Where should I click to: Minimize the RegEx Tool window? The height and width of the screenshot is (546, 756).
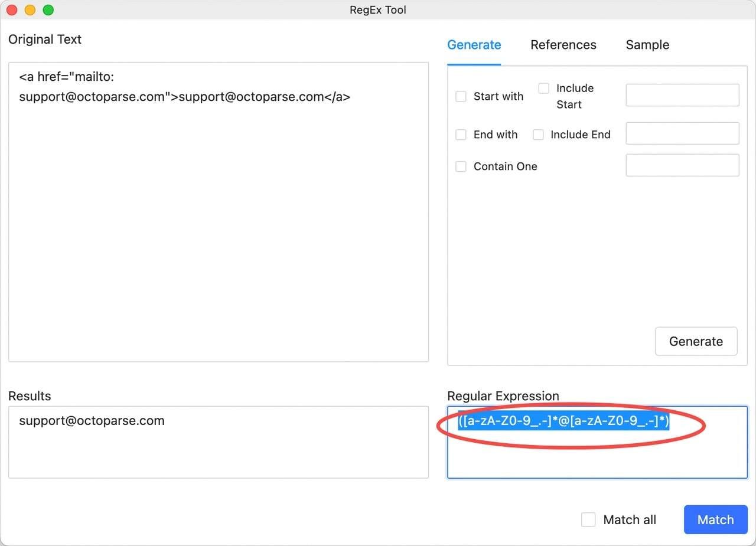tap(30, 10)
